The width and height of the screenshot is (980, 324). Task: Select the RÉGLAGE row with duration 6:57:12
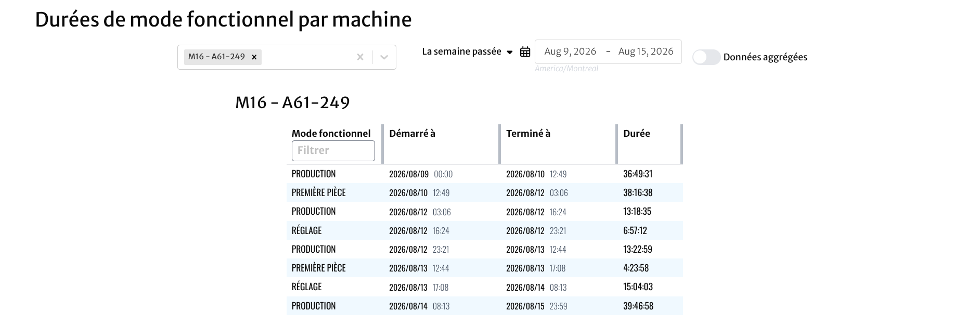pyautogui.click(x=484, y=230)
